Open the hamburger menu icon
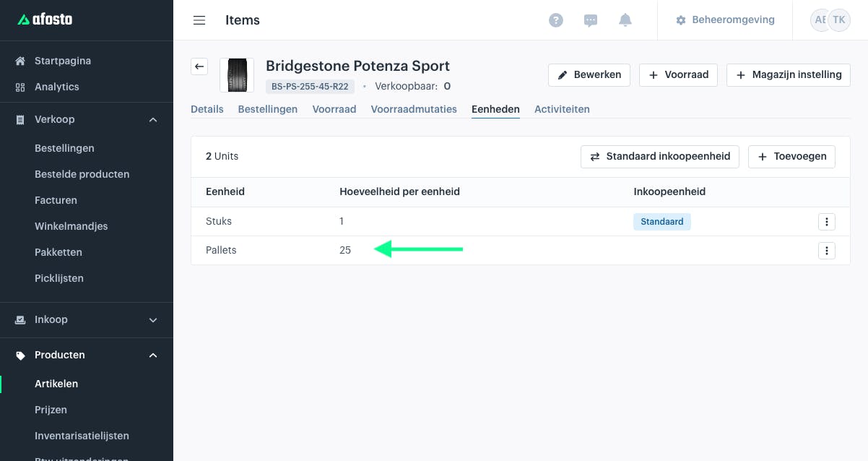Screen dimensions: 868x461 click(x=199, y=20)
